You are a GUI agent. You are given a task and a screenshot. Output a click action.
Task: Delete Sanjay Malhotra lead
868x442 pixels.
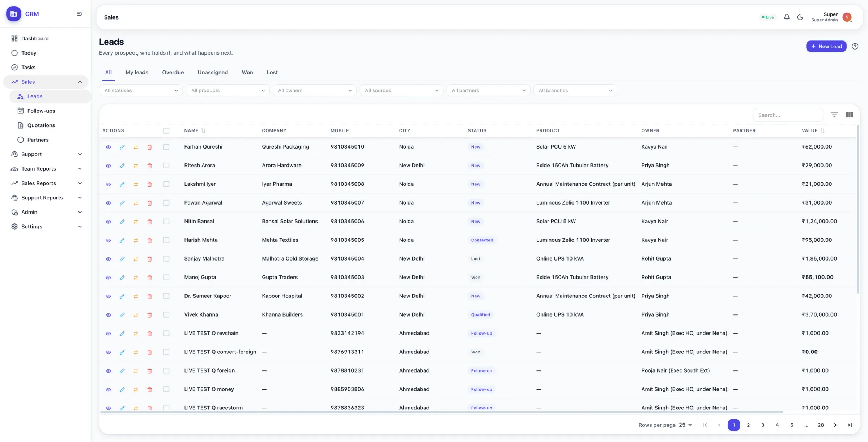(x=149, y=259)
